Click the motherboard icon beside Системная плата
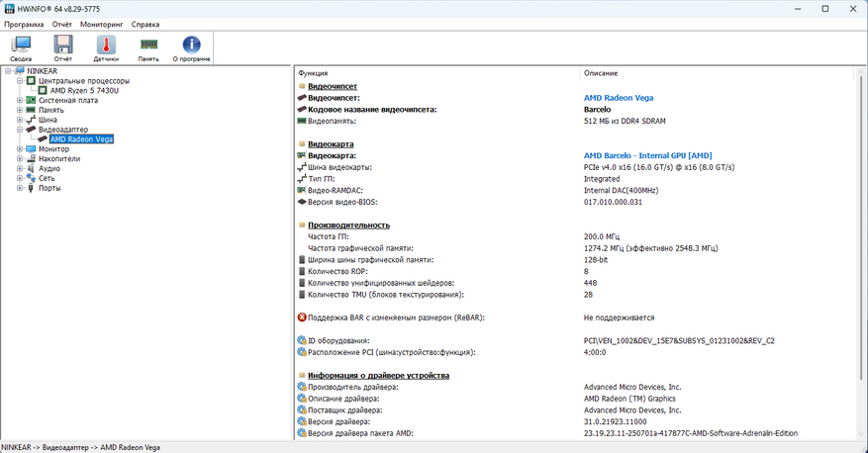The width and height of the screenshot is (868, 453). [x=31, y=100]
